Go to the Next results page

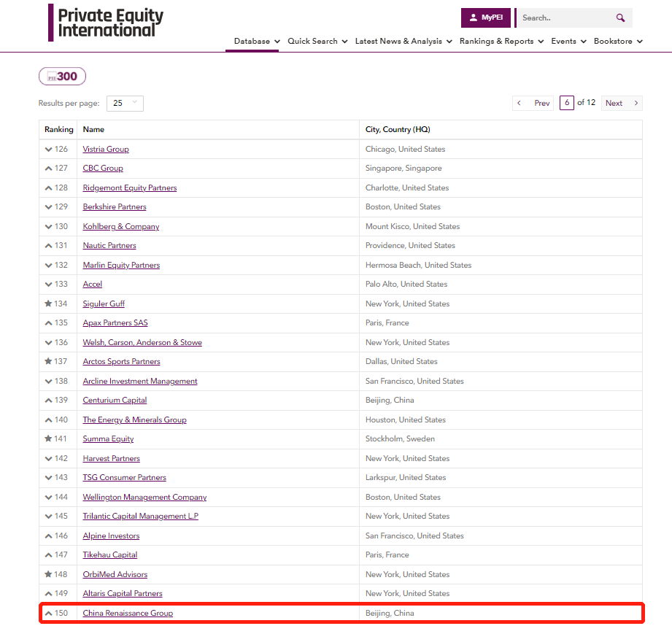coord(622,103)
